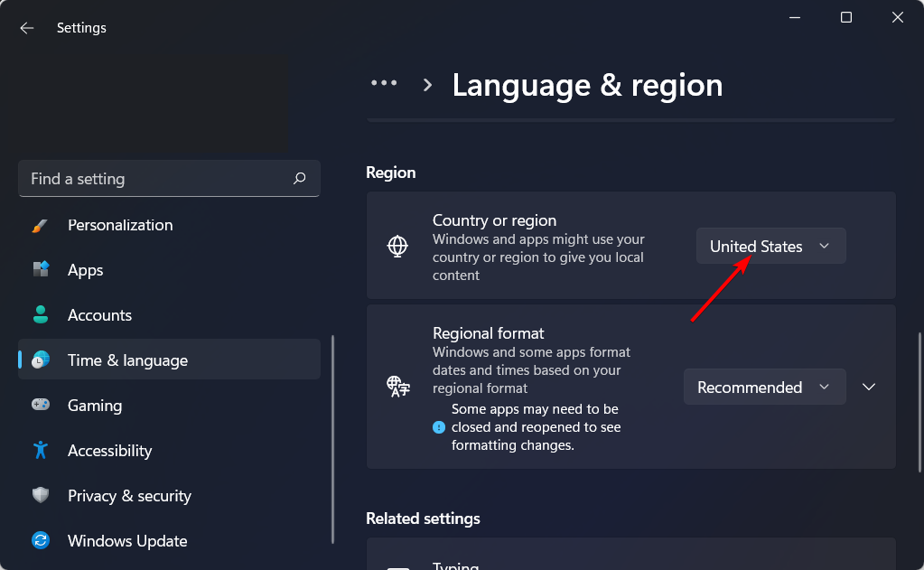Open the breadcrumb three dots menu
Viewport: 924px width, 570px height.
384,83
